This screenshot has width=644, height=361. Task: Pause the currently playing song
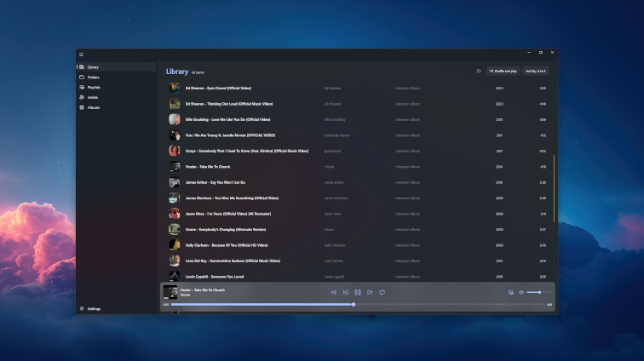tap(358, 292)
